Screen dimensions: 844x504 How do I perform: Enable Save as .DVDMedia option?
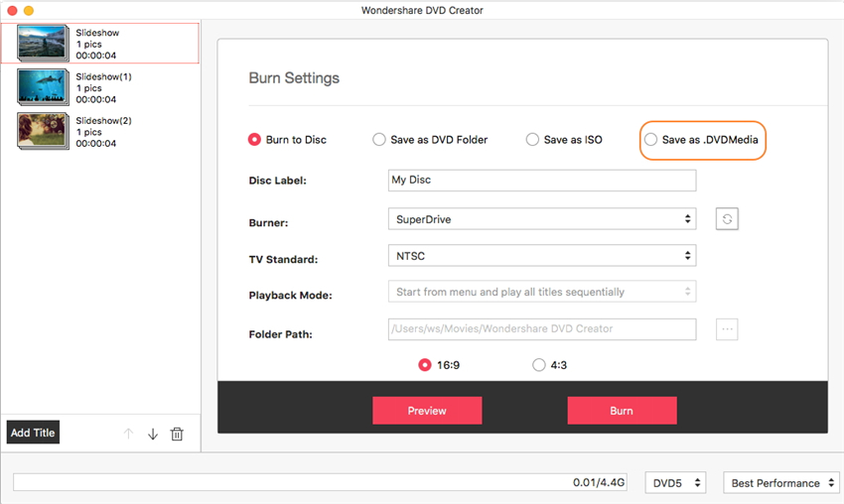pyautogui.click(x=650, y=140)
